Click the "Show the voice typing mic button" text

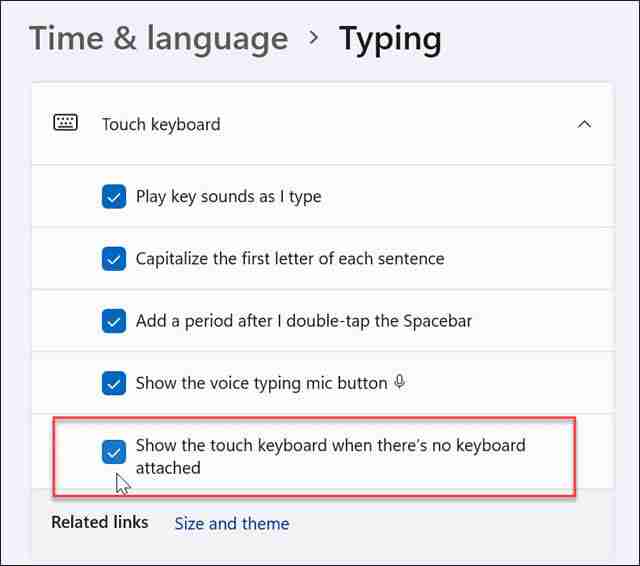click(x=261, y=383)
